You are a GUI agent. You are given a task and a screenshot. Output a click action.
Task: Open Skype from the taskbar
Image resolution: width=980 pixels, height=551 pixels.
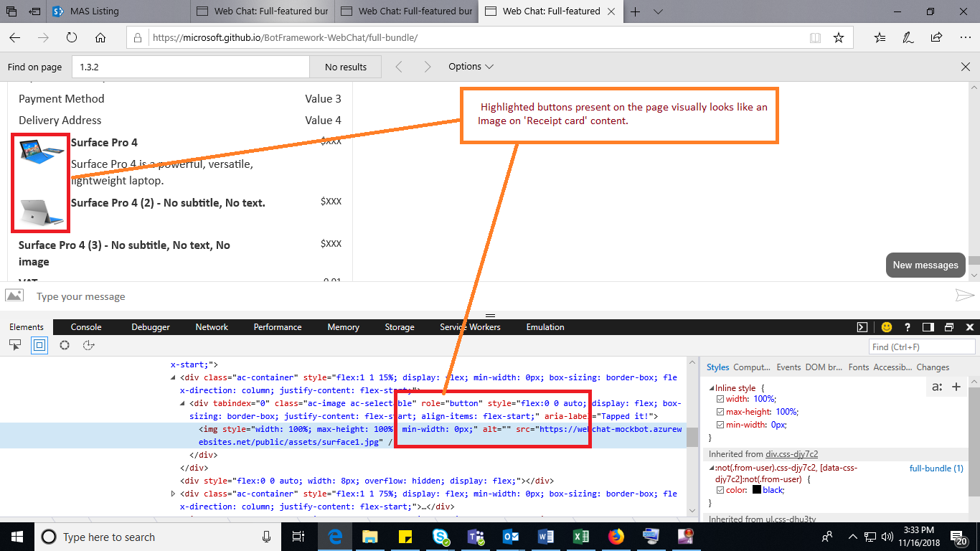(440, 537)
